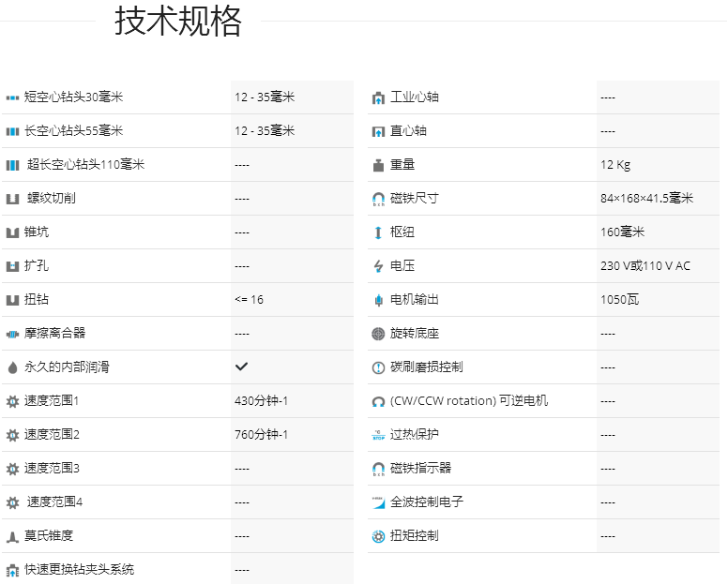728x584 pixels.
Task: Click the 莫氏锥度 Morse taper icon
Action: [x=12, y=536]
